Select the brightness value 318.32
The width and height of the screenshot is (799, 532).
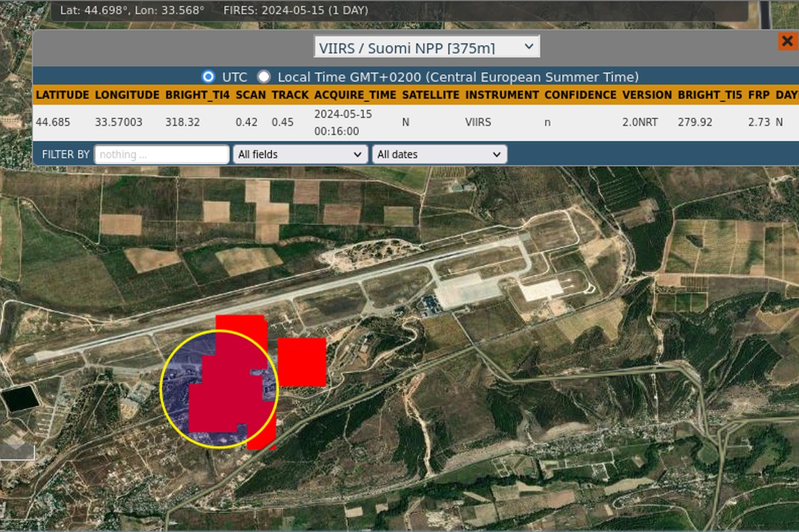(183, 122)
